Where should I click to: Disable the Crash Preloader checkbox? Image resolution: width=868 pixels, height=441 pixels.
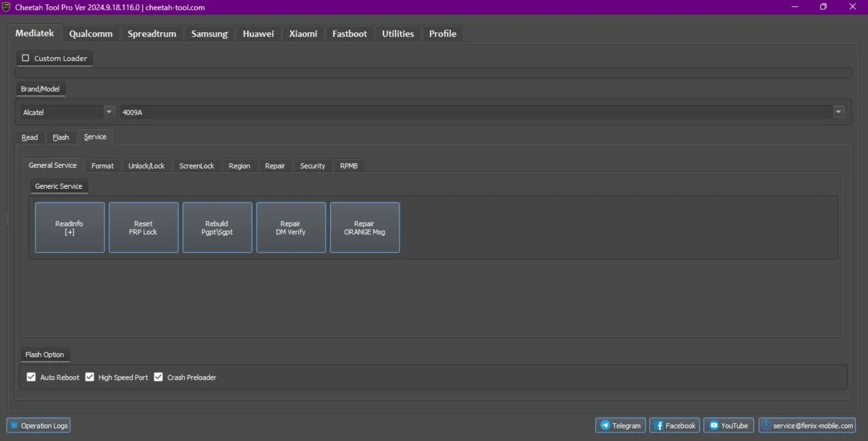pos(158,377)
